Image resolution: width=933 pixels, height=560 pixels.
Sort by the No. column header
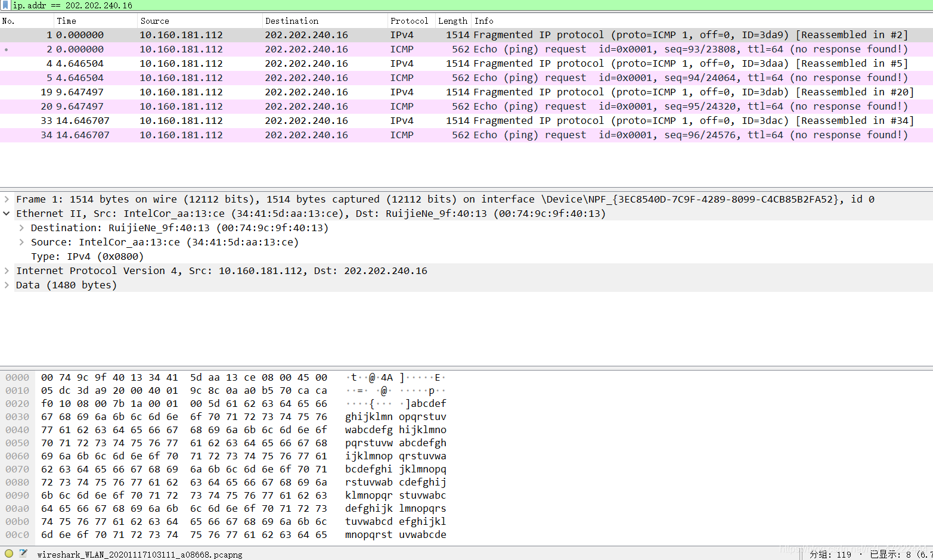point(27,21)
